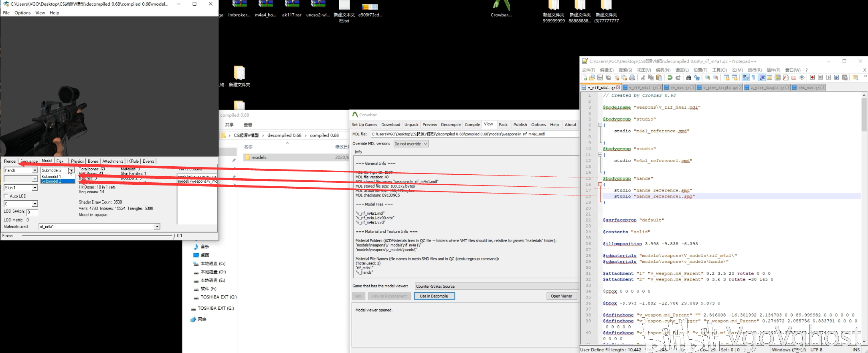
Task: Switch to Bones tab in model viewer
Action: [x=93, y=161]
